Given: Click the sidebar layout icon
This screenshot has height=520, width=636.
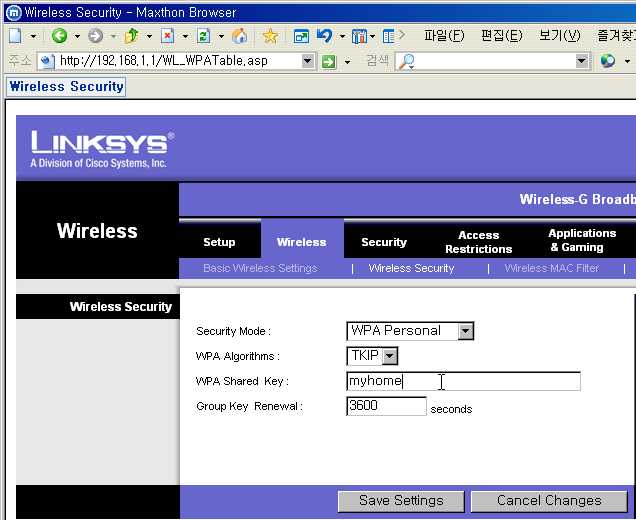Looking at the screenshot, I should tap(388, 37).
